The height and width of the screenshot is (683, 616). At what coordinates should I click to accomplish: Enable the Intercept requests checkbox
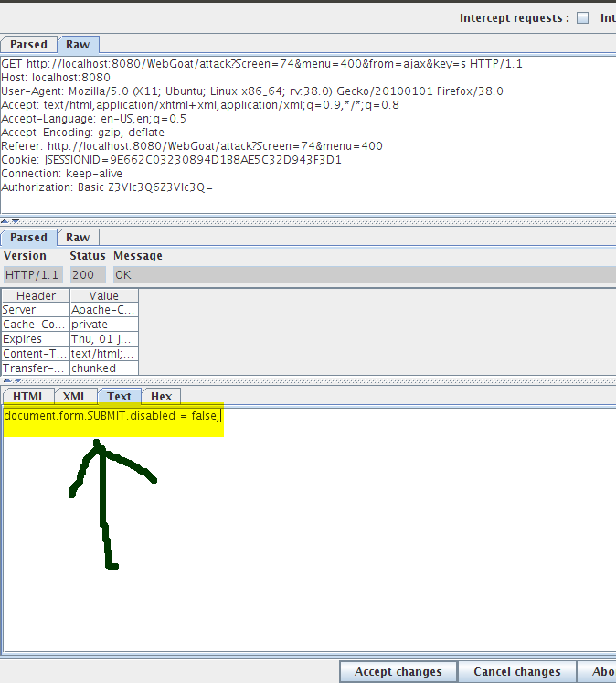click(x=582, y=18)
